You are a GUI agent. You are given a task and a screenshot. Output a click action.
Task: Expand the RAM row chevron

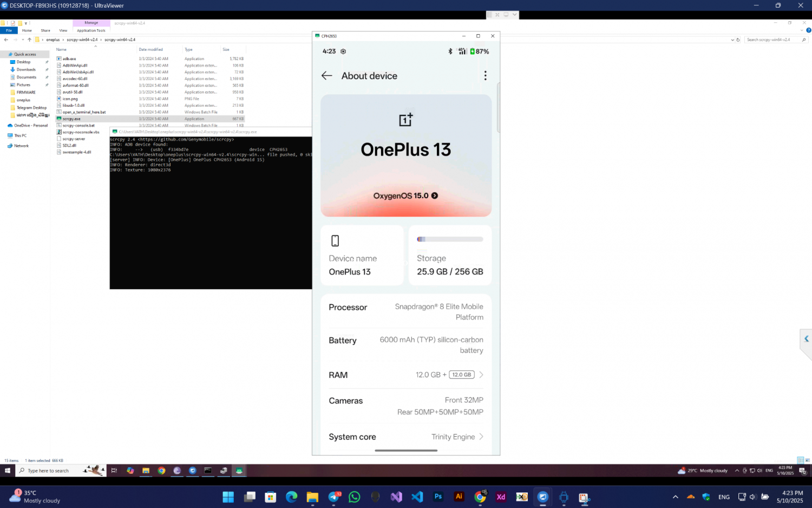pyautogui.click(x=481, y=375)
